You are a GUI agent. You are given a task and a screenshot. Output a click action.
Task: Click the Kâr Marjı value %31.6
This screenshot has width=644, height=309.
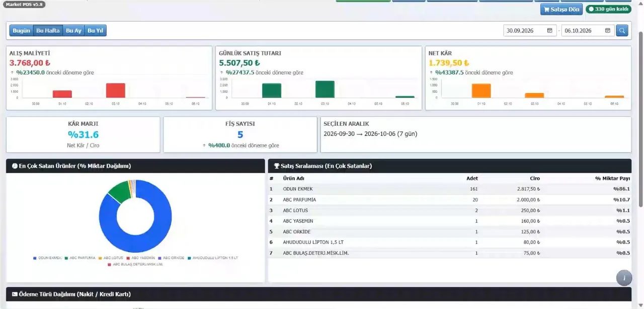pyautogui.click(x=83, y=134)
